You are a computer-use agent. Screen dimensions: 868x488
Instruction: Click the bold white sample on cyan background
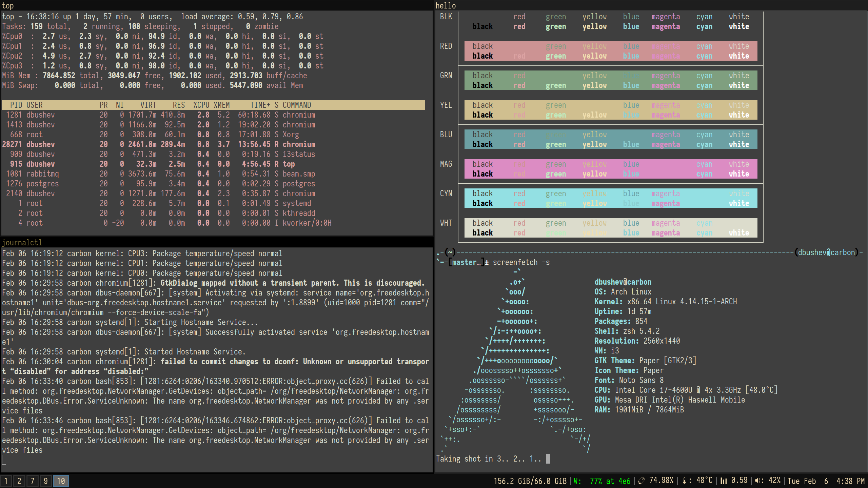pyautogui.click(x=739, y=203)
